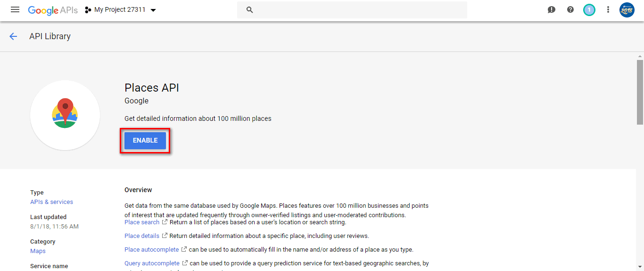Open notifications badge icon
This screenshot has width=644, height=271.
(589, 9)
